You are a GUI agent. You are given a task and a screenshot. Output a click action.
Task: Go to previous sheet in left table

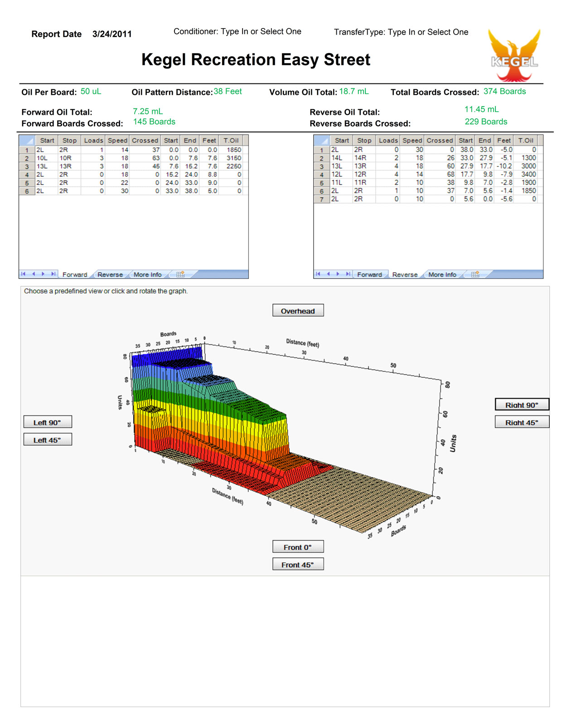click(34, 274)
